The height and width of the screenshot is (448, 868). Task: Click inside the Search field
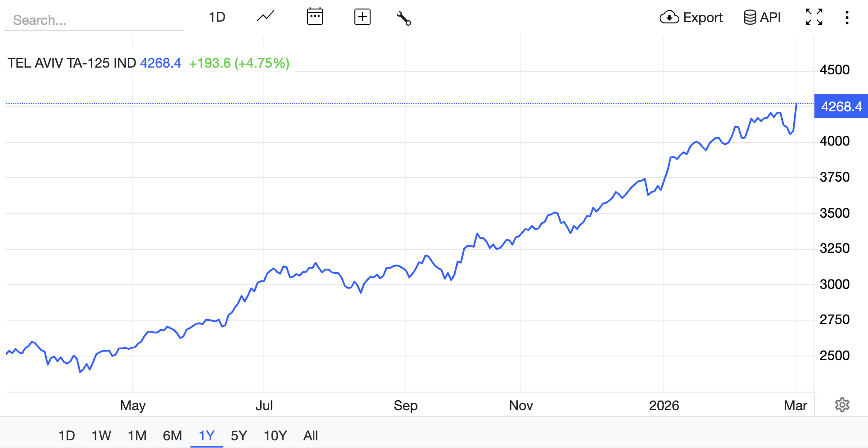point(94,20)
